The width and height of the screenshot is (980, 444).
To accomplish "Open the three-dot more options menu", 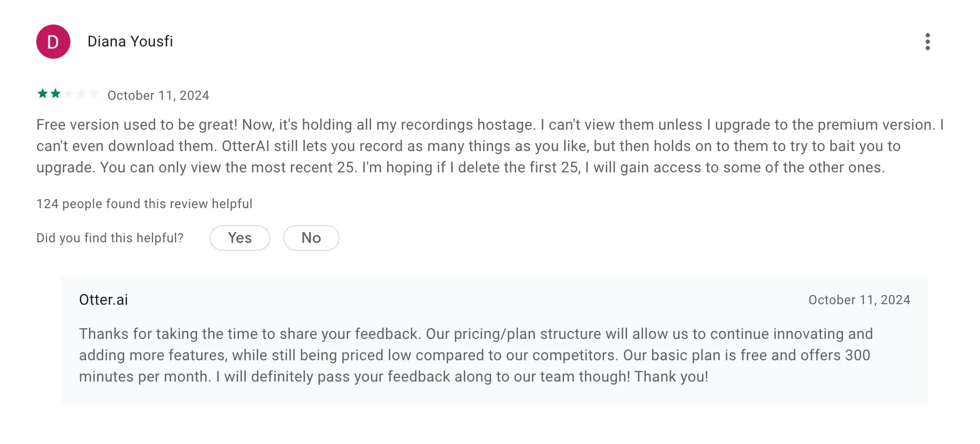I will coord(928,42).
